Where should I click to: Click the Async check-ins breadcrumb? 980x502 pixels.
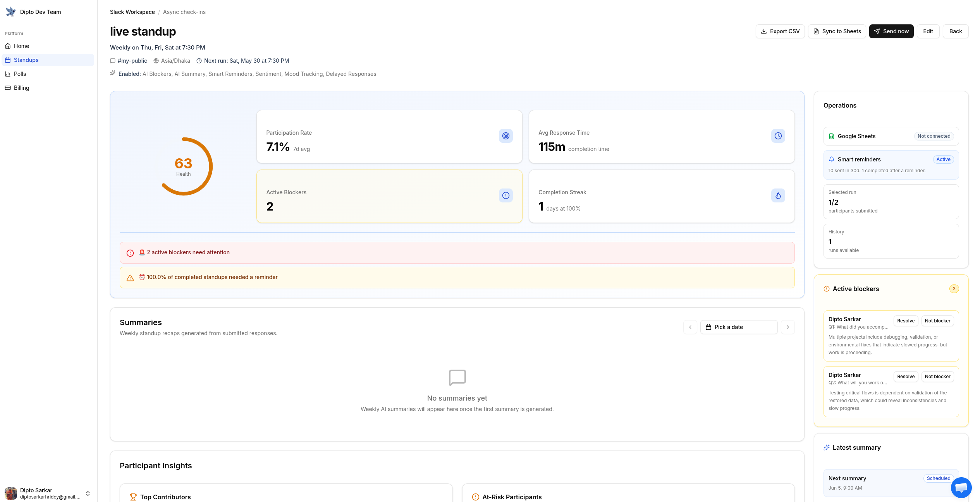click(184, 12)
